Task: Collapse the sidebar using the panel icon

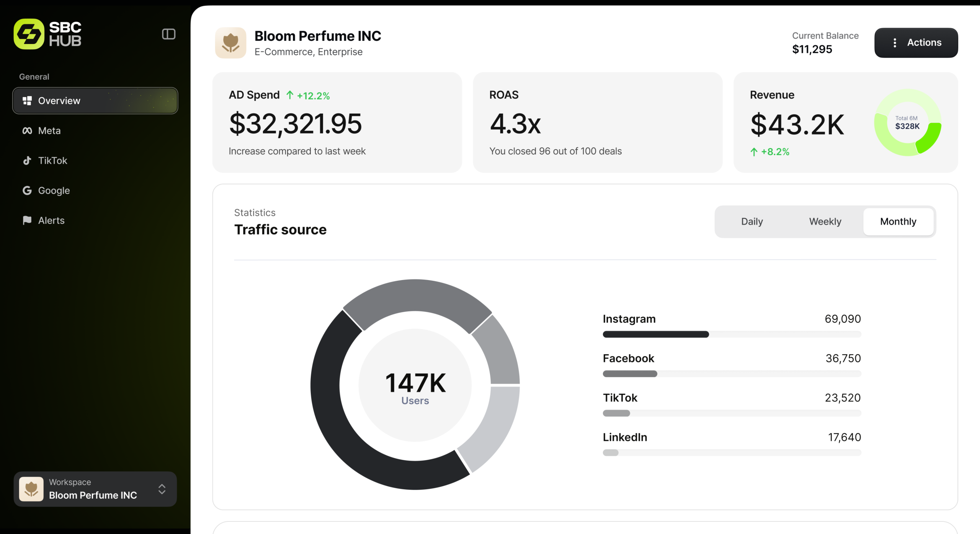Action: tap(168, 34)
